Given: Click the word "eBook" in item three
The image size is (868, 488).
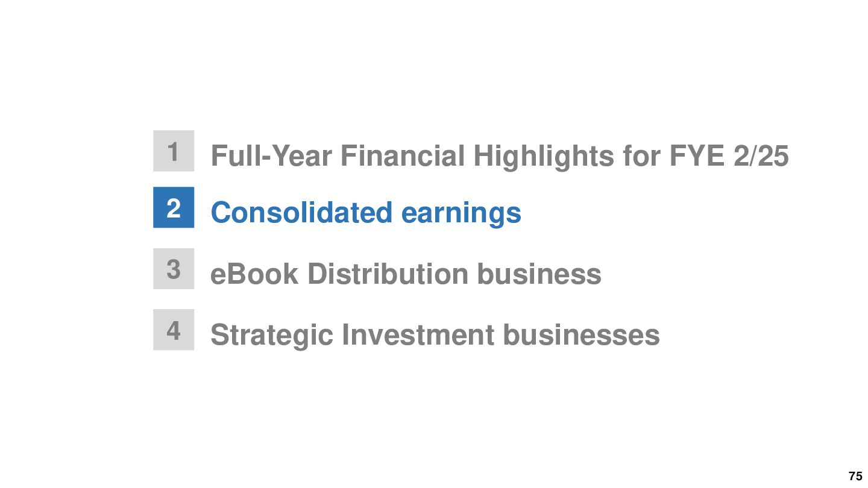Looking at the screenshot, I should point(254,274).
